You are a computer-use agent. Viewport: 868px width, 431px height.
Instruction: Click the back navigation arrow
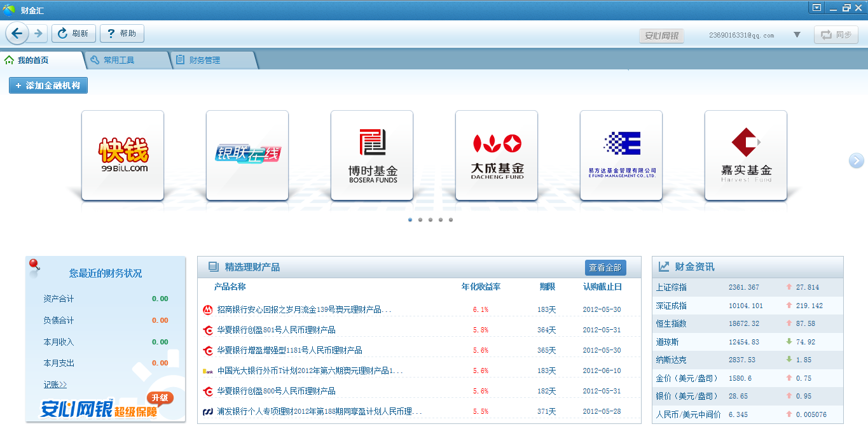(x=17, y=33)
